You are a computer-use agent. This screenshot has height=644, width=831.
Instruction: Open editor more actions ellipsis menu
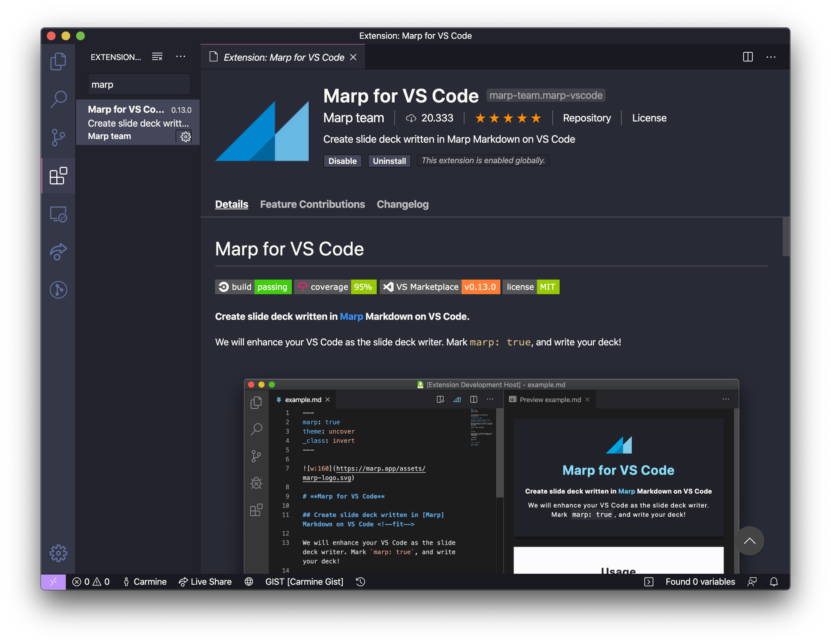771,57
